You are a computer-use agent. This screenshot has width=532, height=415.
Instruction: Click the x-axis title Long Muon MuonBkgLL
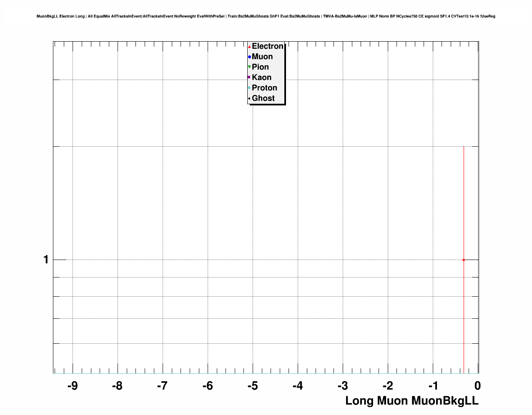pos(412,401)
